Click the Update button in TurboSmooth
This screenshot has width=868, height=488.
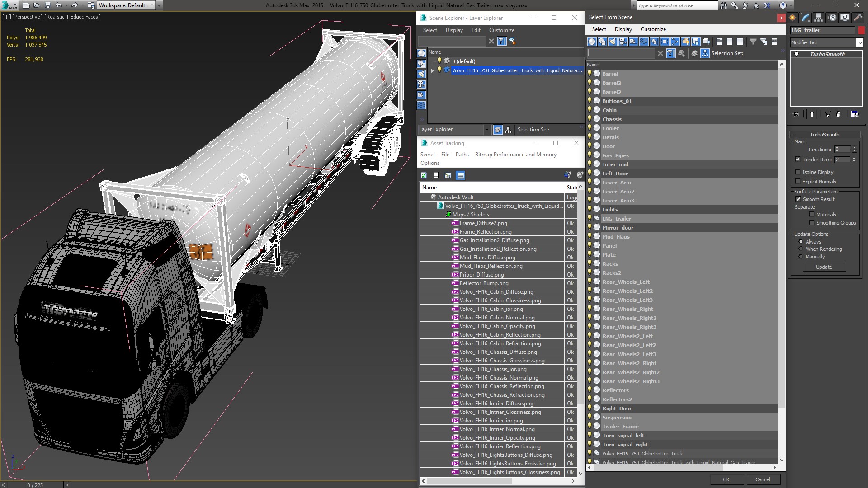click(x=824, y=267)
